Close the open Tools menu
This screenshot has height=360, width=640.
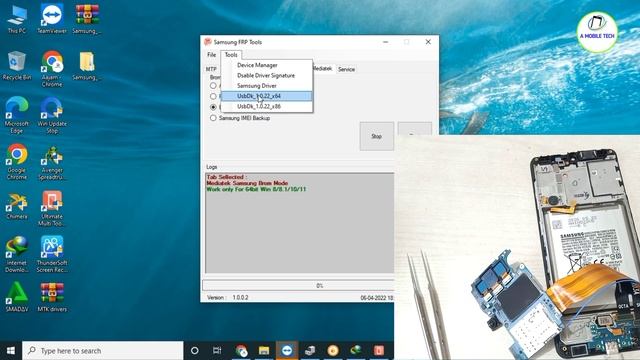coord(231,55)
